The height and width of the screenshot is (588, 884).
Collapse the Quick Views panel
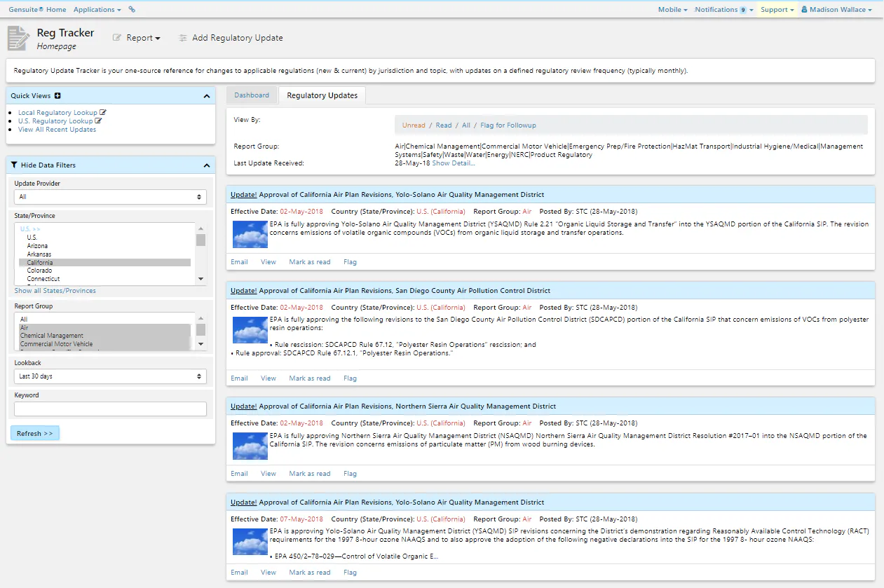[207, 95]
